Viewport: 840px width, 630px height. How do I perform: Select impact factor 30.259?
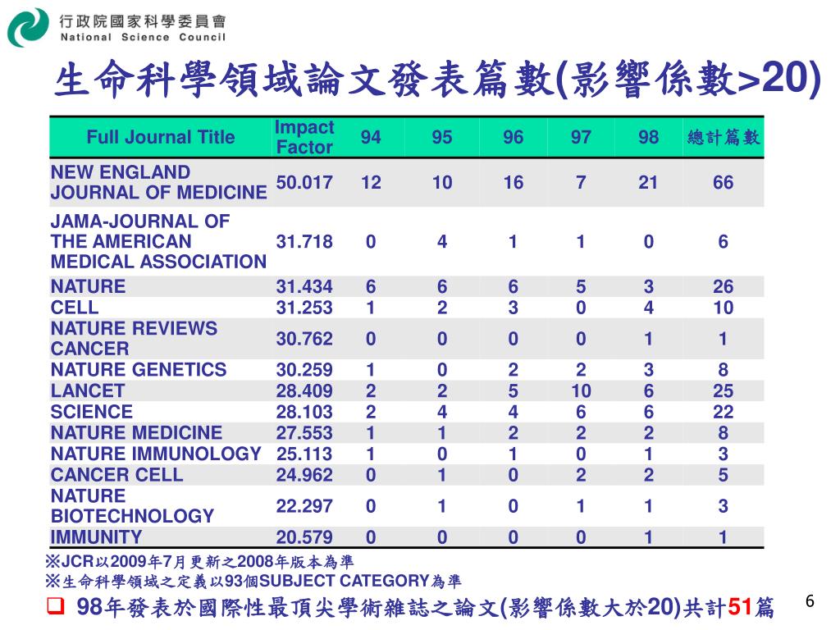click(x=304, y=370)
